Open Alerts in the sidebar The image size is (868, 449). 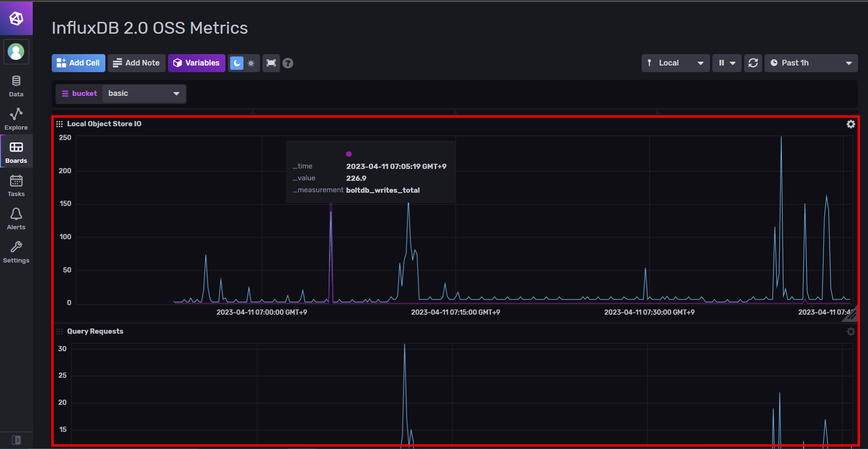(16, 219)
